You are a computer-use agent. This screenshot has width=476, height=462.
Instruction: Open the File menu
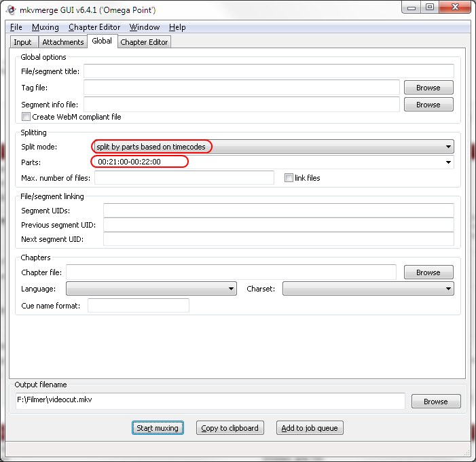click(x=16, y=27)
